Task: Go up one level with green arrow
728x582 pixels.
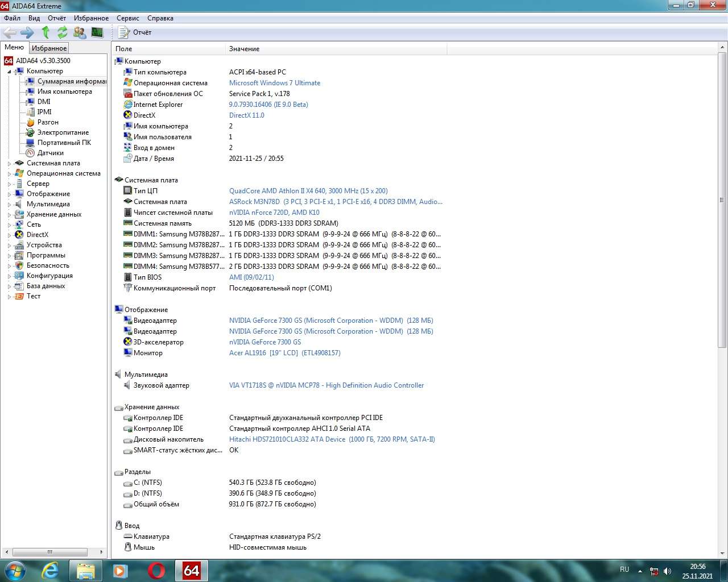Action: 45,32
